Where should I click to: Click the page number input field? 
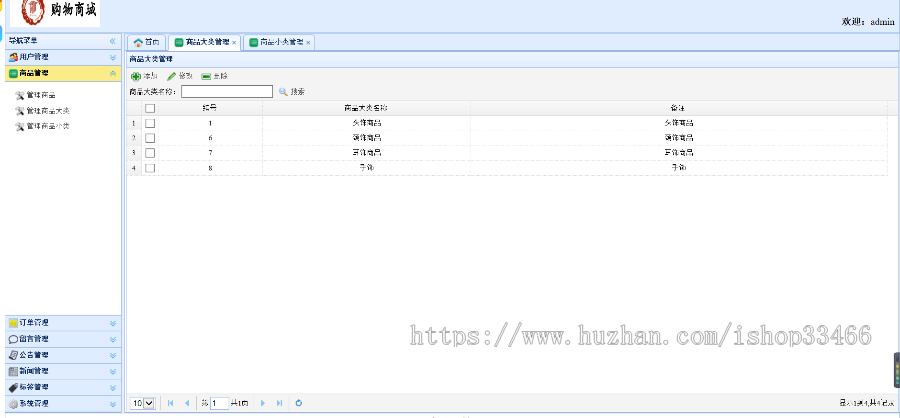click(x=219, y=403)
